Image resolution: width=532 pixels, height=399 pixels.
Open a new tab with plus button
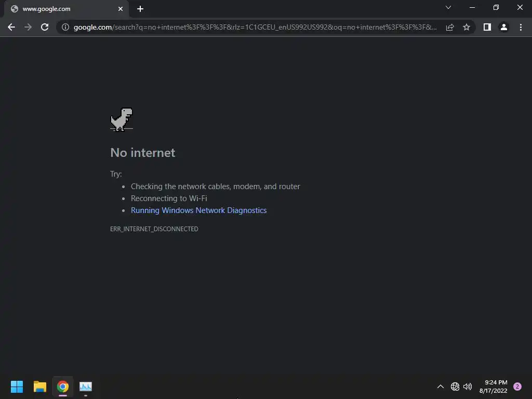[x=140, y=9]
